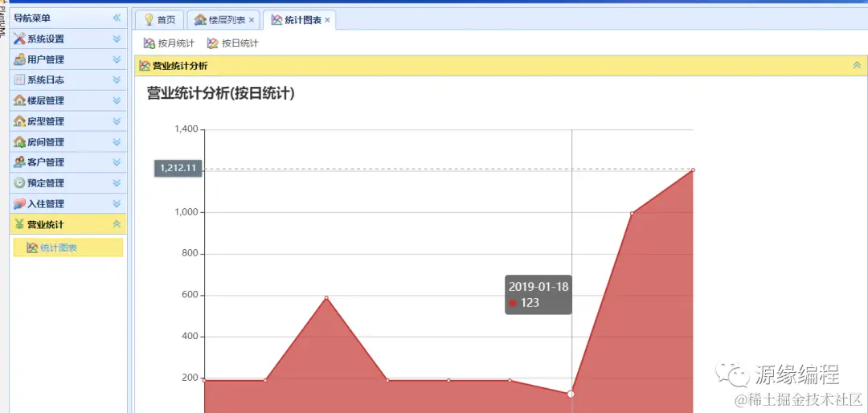
Task: Switch to the 首页 tab
Action: click(x=159, y=20)
